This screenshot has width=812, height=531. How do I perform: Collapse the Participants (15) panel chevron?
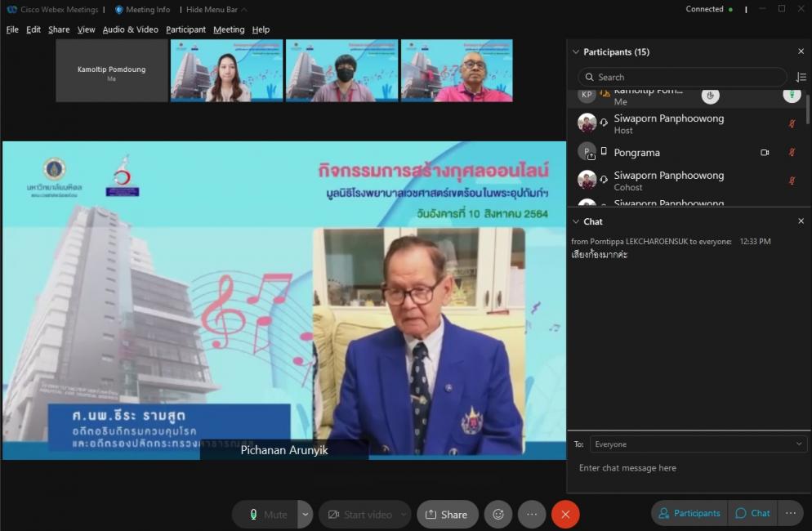tap(575, 51)
